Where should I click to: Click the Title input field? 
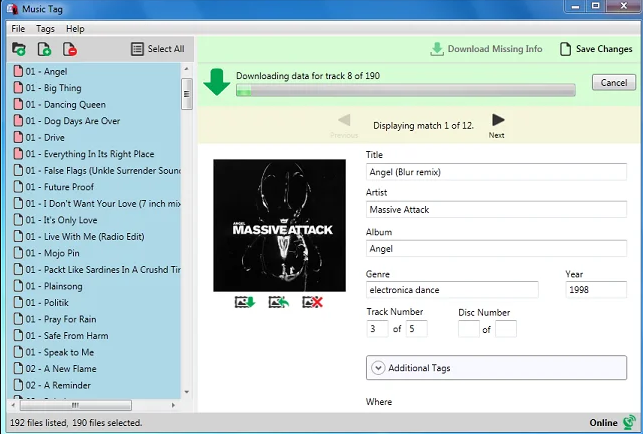click(x=496, y=172)
